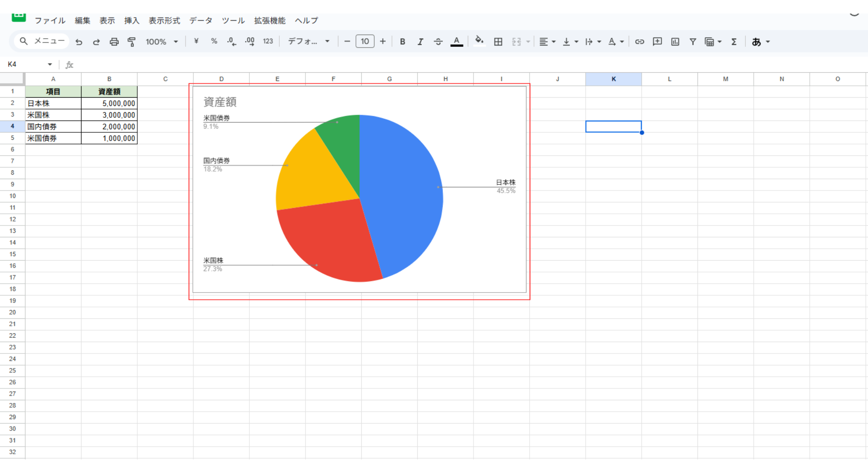Click cell containing 日本株
This screenshot has height=473, width=868.
(x=53, y=103)
